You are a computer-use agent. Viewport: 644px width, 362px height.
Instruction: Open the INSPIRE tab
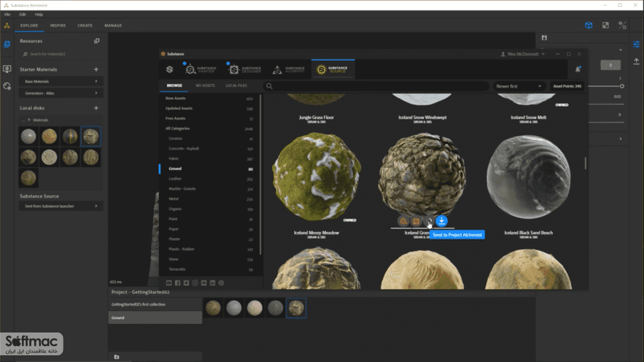[58, 25]
